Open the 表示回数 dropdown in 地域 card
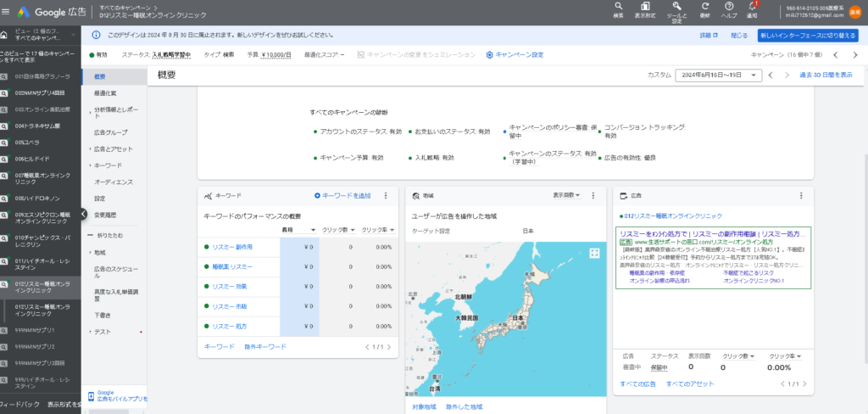 [x=566, y=195]
